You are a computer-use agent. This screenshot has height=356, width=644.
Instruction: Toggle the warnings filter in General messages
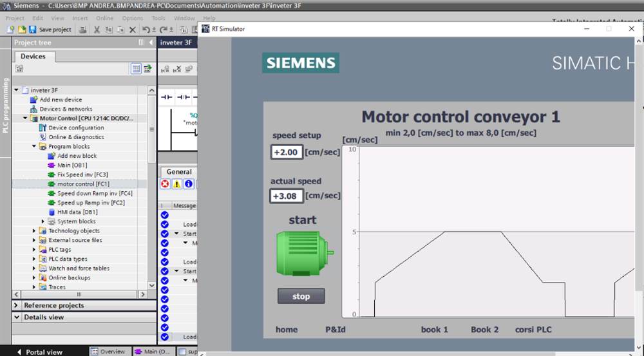[176, 184]
